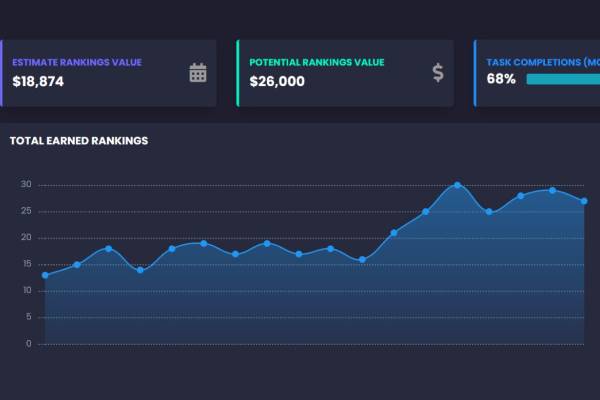Click the 'TOTAL EARNED RANKINGS' chart title
The height and width of the screenshot is (400, 600).
[x=79, y=140]
